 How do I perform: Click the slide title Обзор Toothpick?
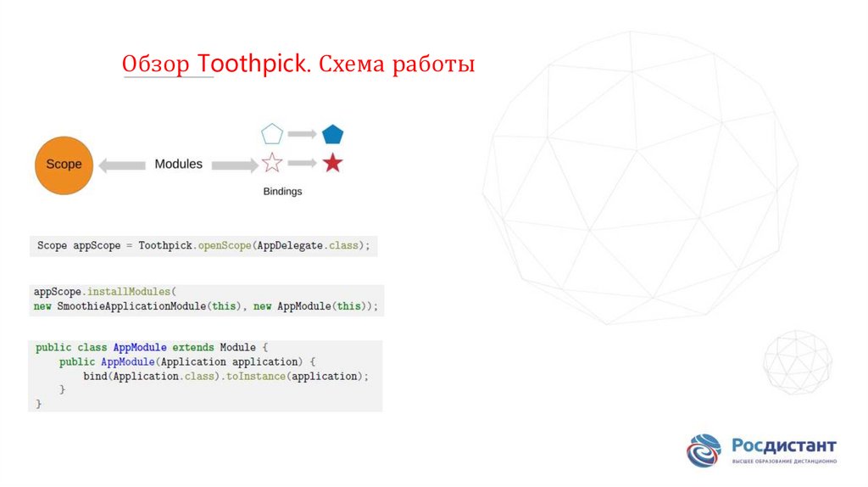point(298,64)
